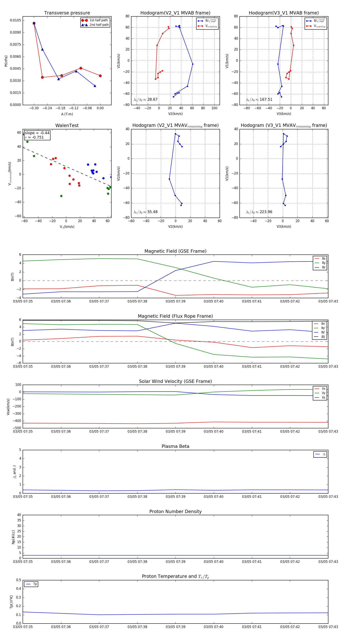Click the "Solar Wind Velocity (GSE Frame)" title
This screenshot has height=644, width=351.
(x=175, y=381)
